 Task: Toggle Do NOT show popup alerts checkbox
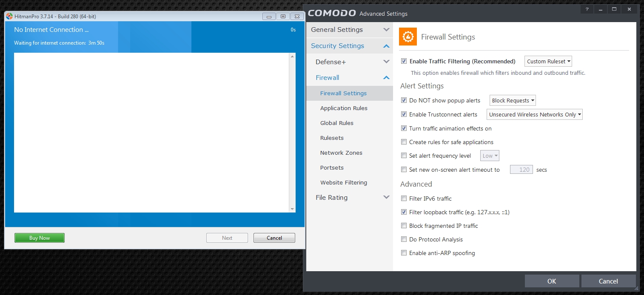pyautogui.click(x=404, y=100)
